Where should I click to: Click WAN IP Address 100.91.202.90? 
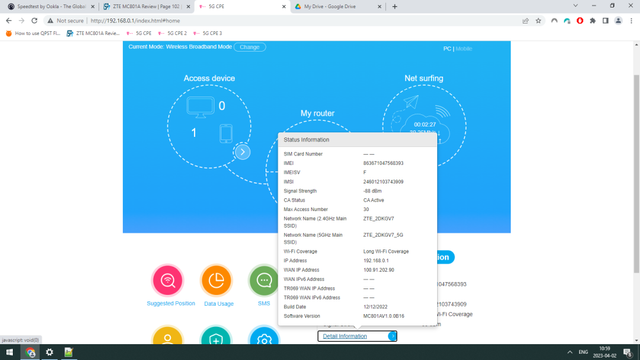point(379,270)
